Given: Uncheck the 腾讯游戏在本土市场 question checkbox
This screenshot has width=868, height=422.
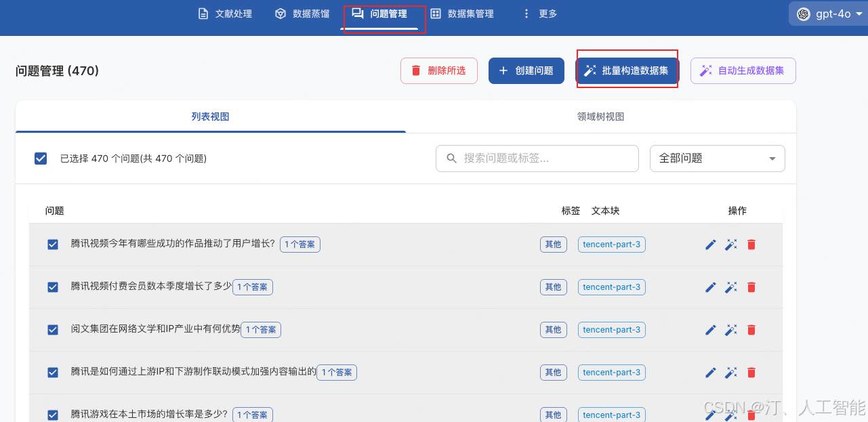Looking at the screenshot, I should (53, 415).
